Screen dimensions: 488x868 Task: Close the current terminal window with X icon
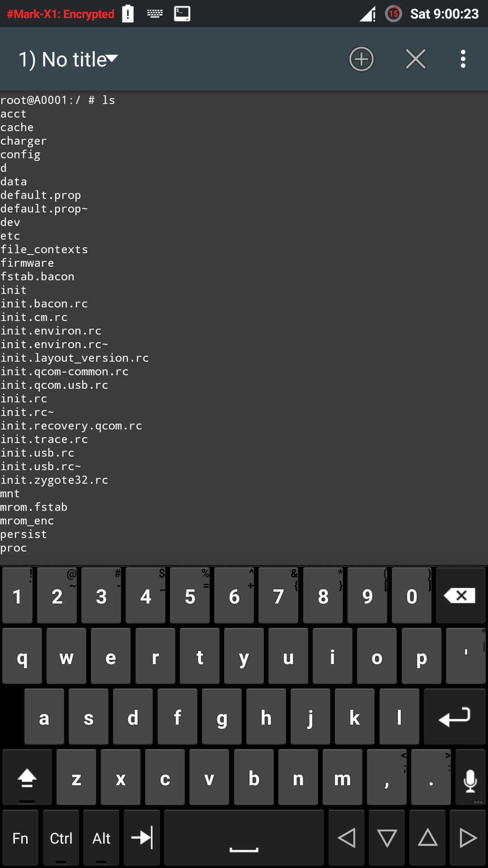point(416,59)
